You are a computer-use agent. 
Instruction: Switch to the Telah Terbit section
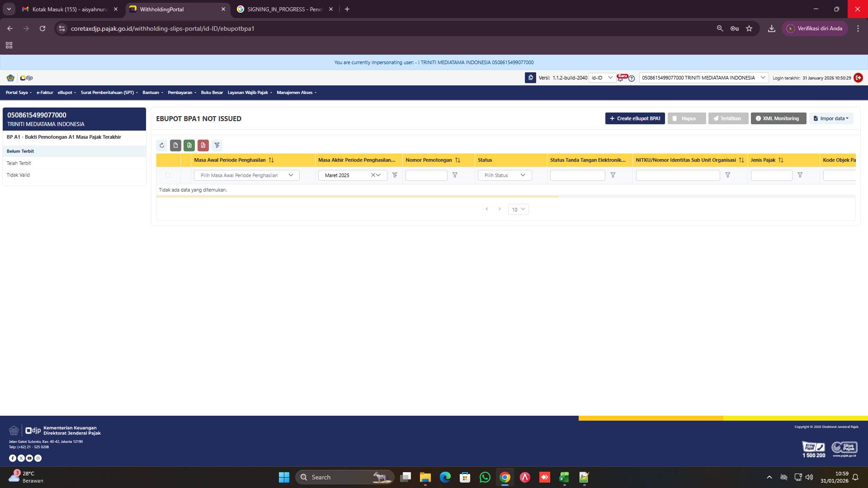click(19, 163)
